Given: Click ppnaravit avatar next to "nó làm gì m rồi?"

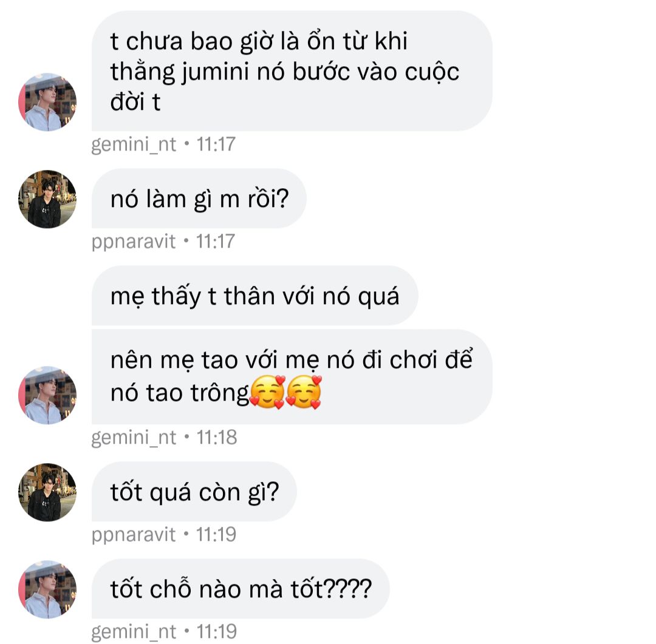Looking at the screenshot, I should pos(47,199).
